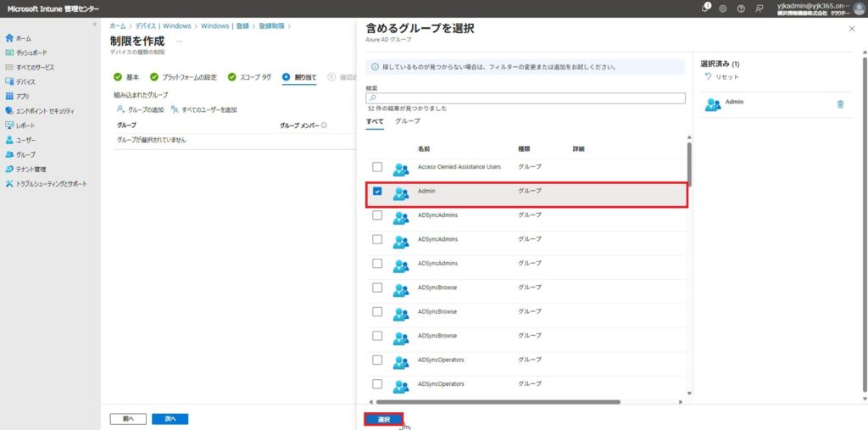
Task: Click the help question mark icon
Action: tap(741, 8)
